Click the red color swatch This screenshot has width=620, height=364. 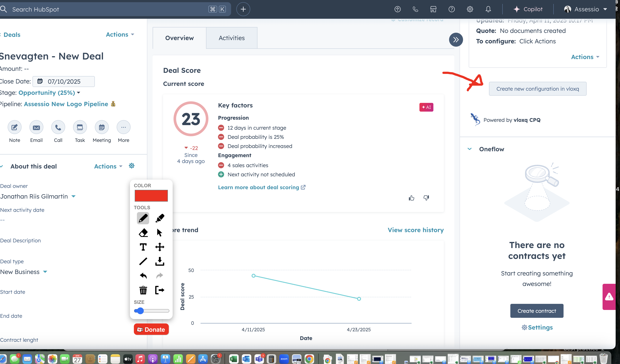click(x=151, y=196)
